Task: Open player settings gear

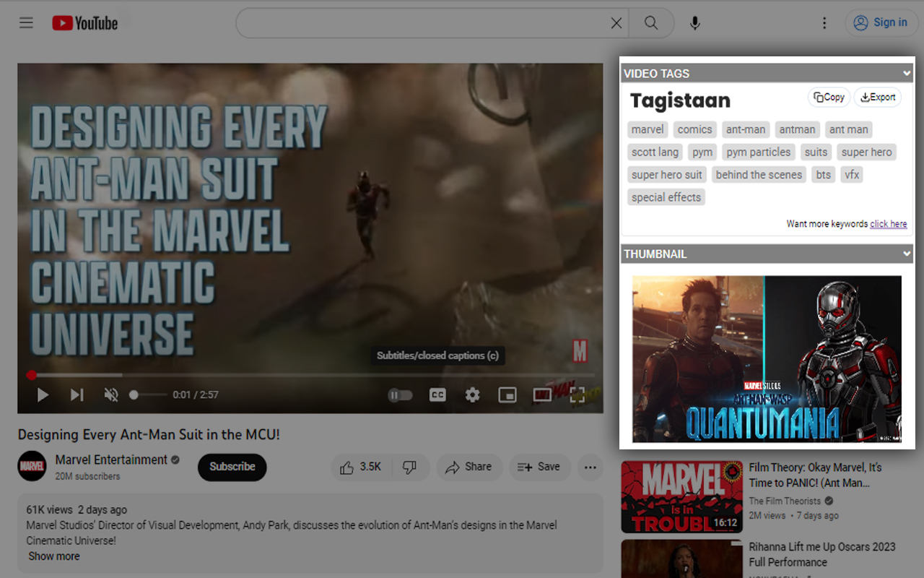Action: click(472, 394)
